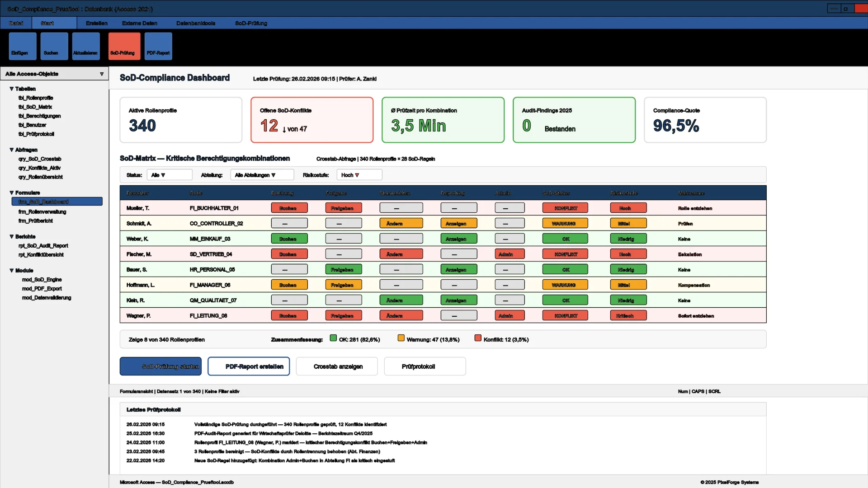Select the Suchen toolbar icon
This screenshot has width=868, height=488.
coord(54,46)
